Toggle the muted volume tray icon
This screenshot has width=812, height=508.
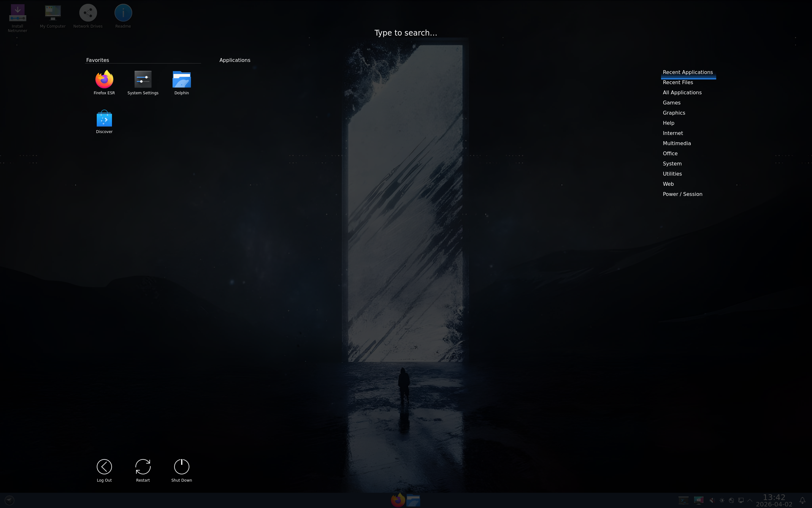pyautogui.click(x=712, y=500)
